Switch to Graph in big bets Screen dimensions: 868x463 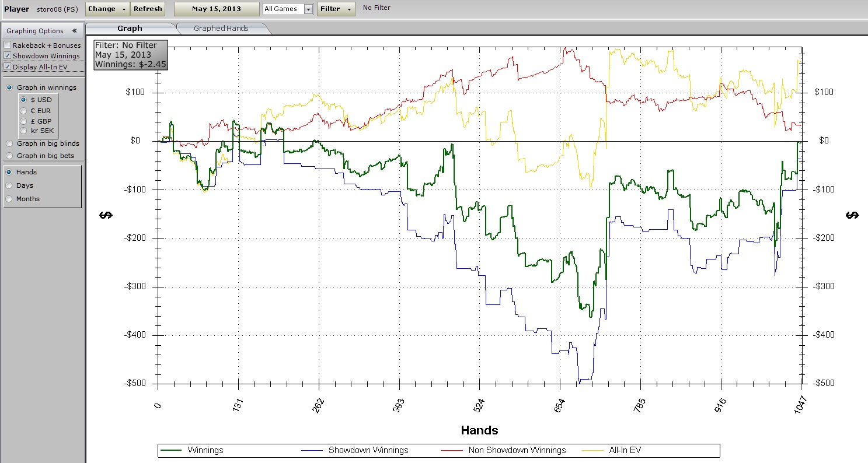(x=9, y=156)
